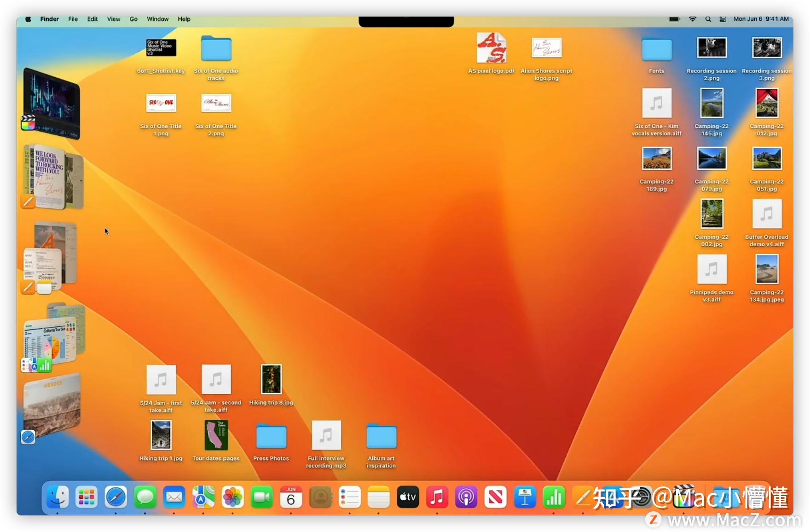Launch Reminders from the Dock
Image resolution: width=810 pixels, height=532 pixels.
click(x=349, y=497)
